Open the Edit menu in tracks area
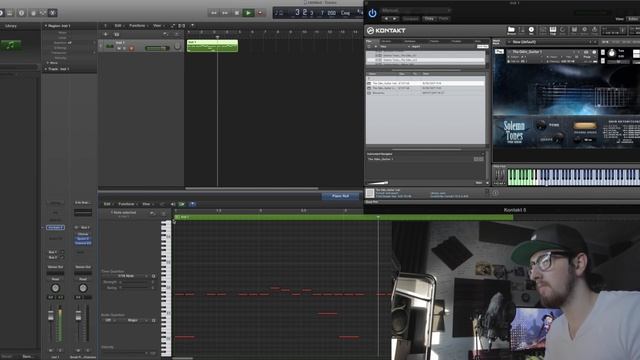 pyautogui.click(x=119, y=26)
